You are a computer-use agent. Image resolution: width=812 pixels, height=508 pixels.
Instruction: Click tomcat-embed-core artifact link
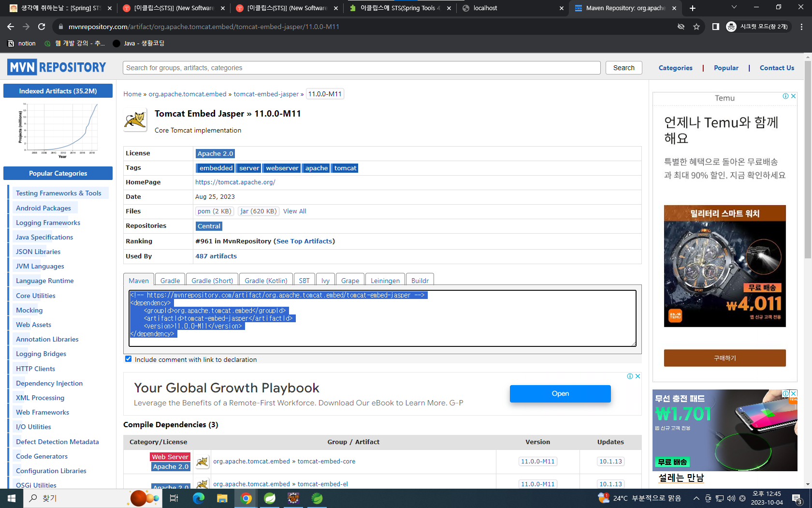(x=326, y=461)
